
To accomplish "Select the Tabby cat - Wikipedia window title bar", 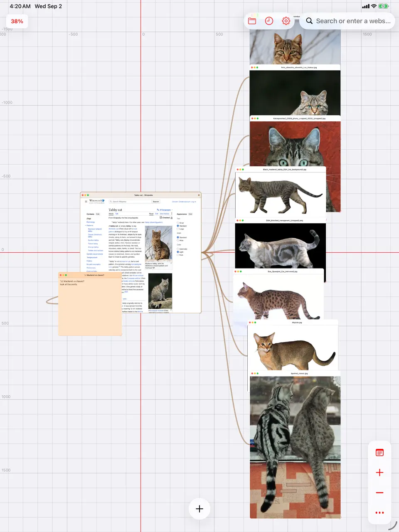I will pos(141,195).
